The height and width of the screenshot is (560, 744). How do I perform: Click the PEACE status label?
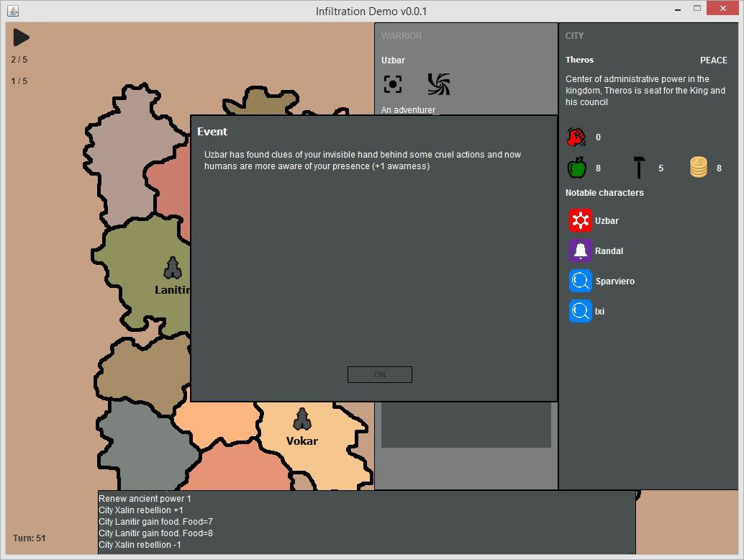pos(714,60)
